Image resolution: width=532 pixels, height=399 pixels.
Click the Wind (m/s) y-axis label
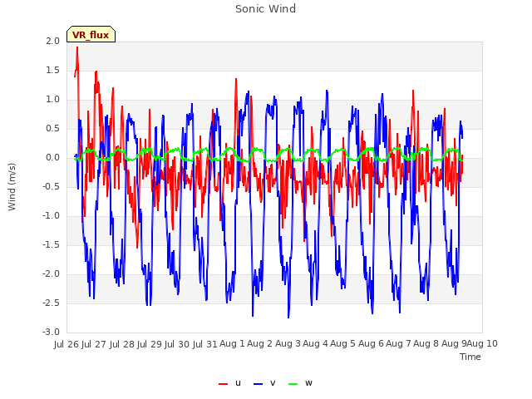[12, 187]
